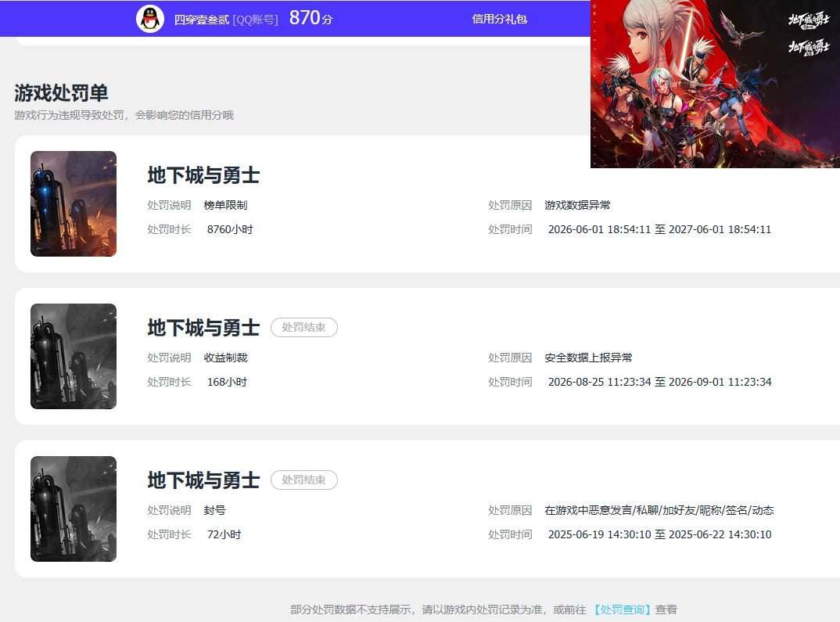Click the QQ penguin avatar icon
Viewport: 840px width, 622px height.
point(150,19)
